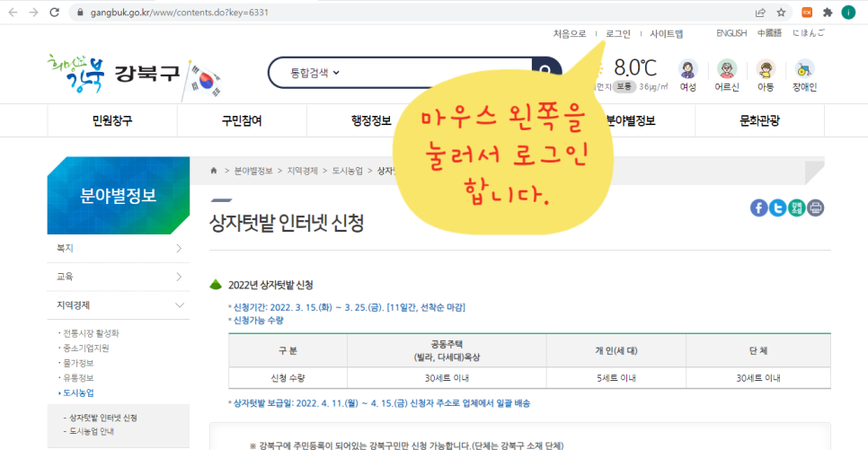
Task: Click 지역경제 in the breadcrumb
Action: (x=302, y=171)
